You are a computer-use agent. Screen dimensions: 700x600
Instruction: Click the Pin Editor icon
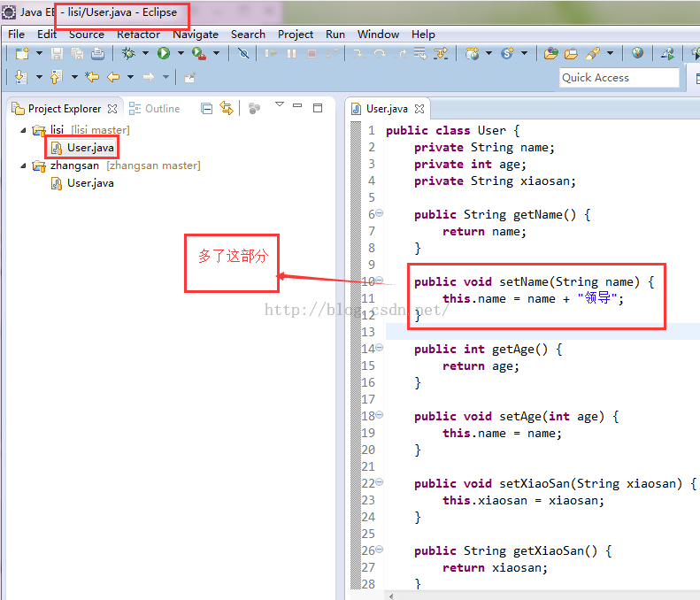(x=189, y=78)
